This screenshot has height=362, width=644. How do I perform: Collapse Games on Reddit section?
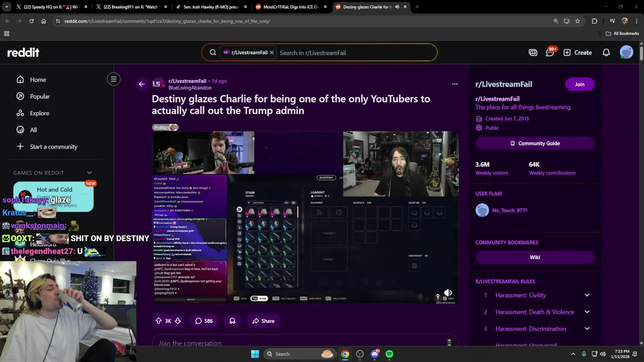[x=89, y=172]
